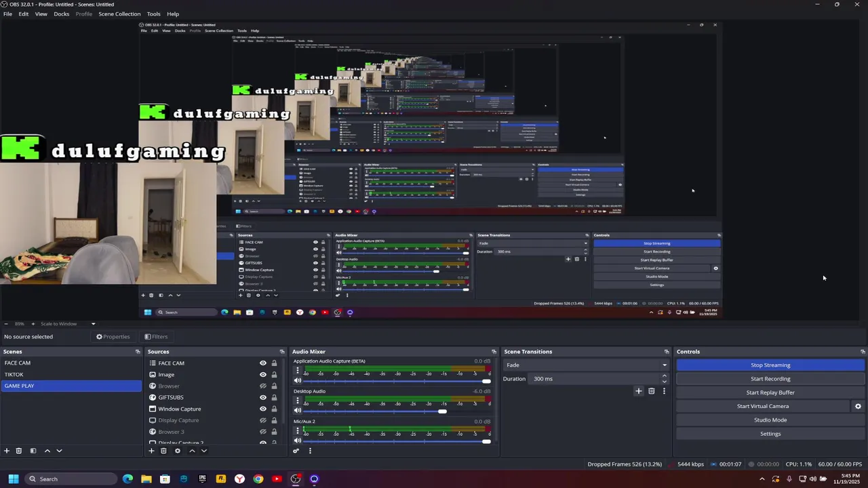The height and width of the screenshot is (488, 868).
Task: Add a transition with plus icon
Action: point(638,391)
